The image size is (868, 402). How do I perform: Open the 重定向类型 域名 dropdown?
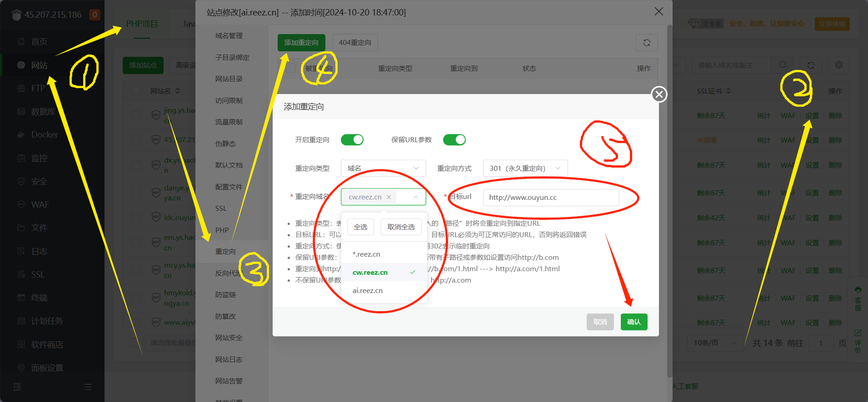click(x=384, y=168)
